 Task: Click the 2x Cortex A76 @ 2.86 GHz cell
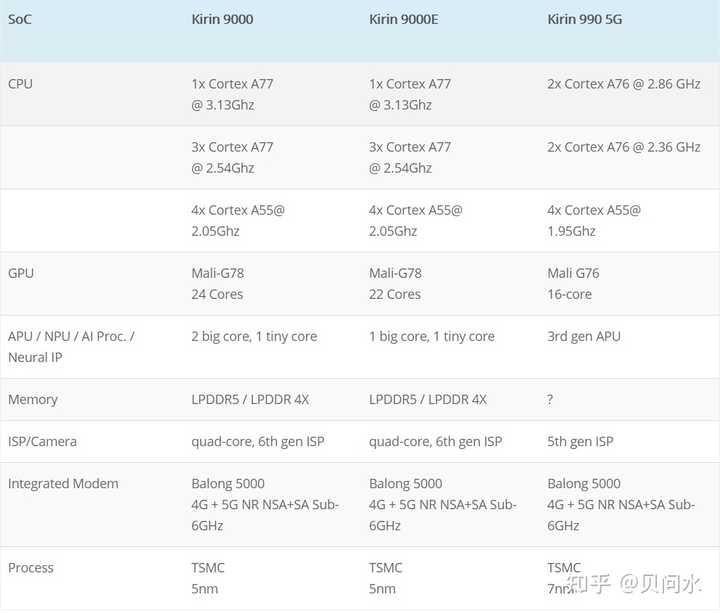[x=624, y=84]
